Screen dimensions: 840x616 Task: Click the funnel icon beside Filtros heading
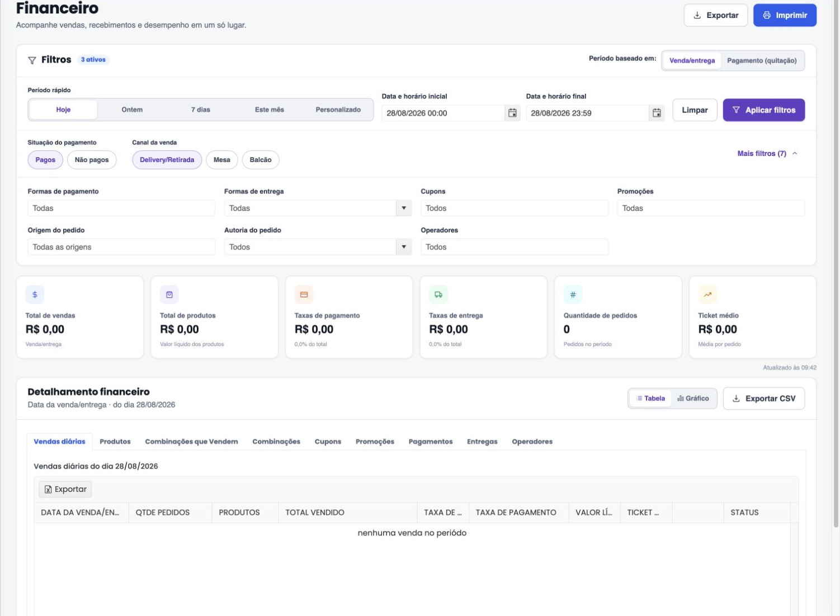coord(32,60)
